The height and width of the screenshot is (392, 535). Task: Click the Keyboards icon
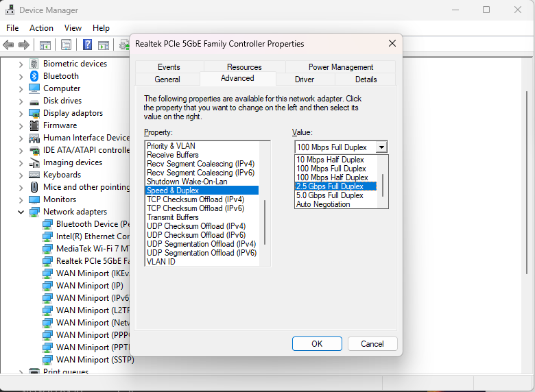pyautogui.click(x=34, y=175)
